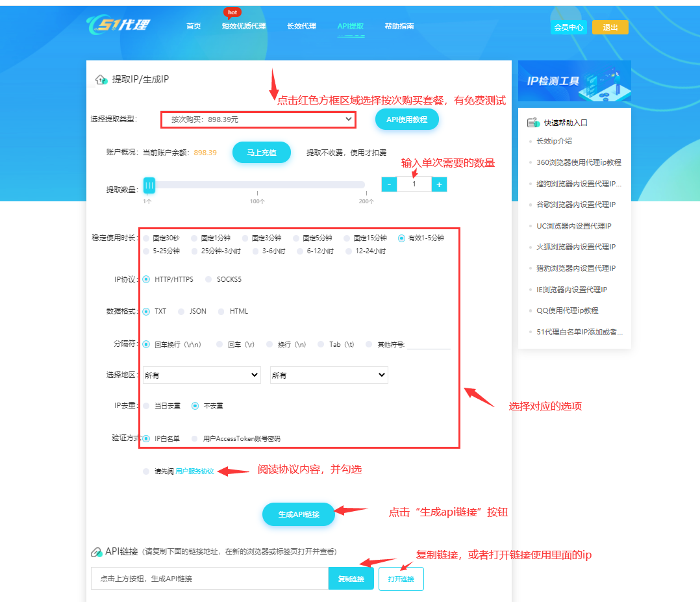Select 不去重 deduplication option

click(x=195, y=406)
